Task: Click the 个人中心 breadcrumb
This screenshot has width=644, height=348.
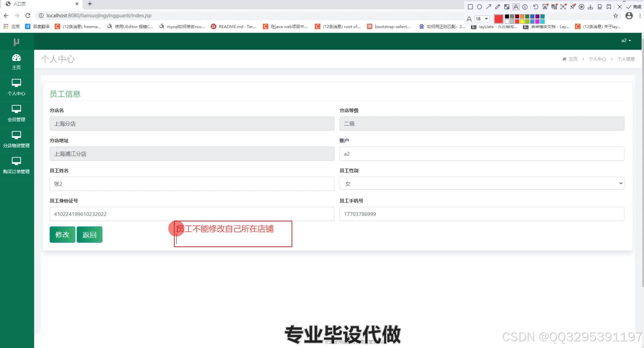Action: [597, 59]
